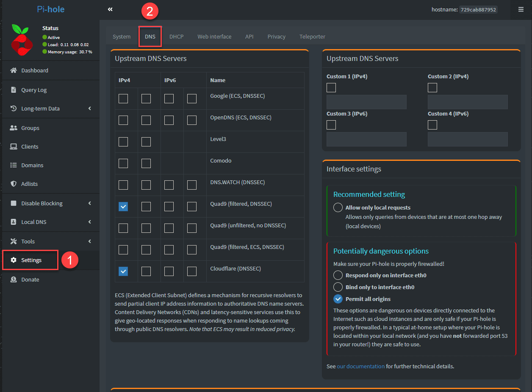Click the Adlists shield icon
This screenshot has width=532, height=392.
pos(14,184)
